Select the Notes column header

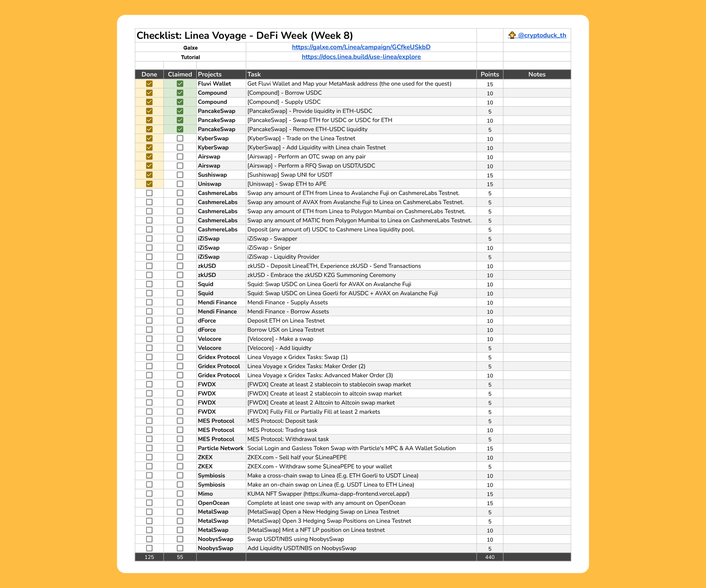tap(537, 74)
